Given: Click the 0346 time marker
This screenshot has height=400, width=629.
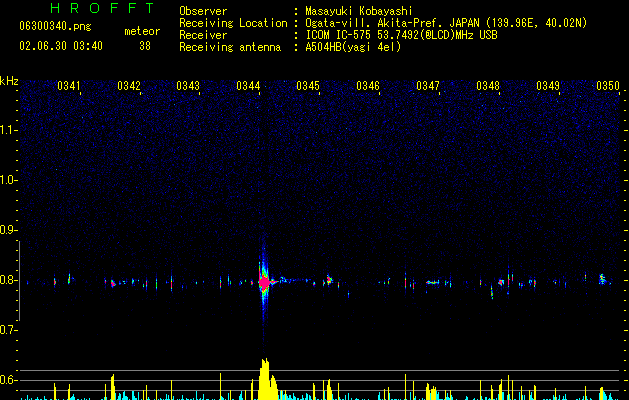Looking at the screenshot, I should [368, 86].
